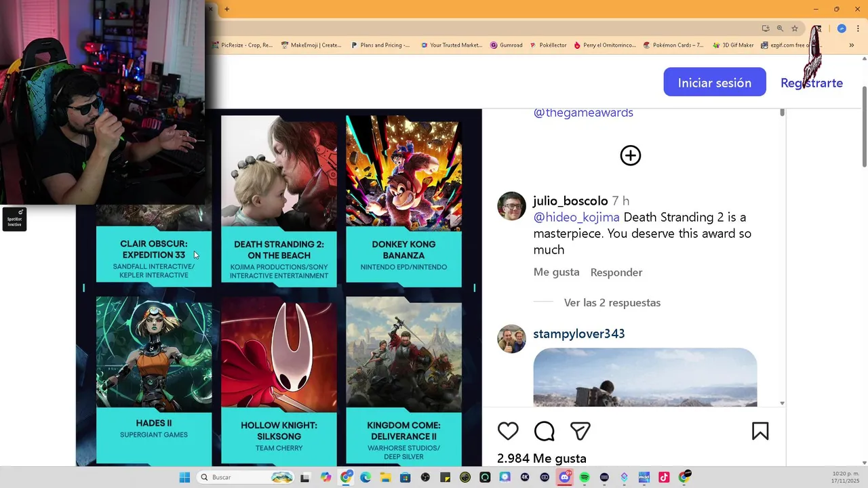Save the post with the bookmark icon

(x=760, y=431)
